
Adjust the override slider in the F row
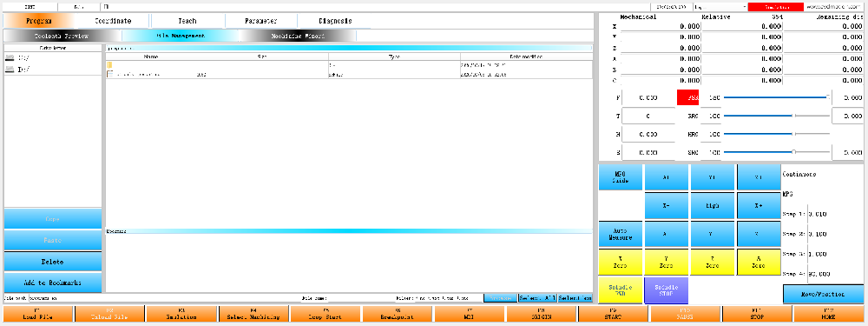tap(776, 97)
